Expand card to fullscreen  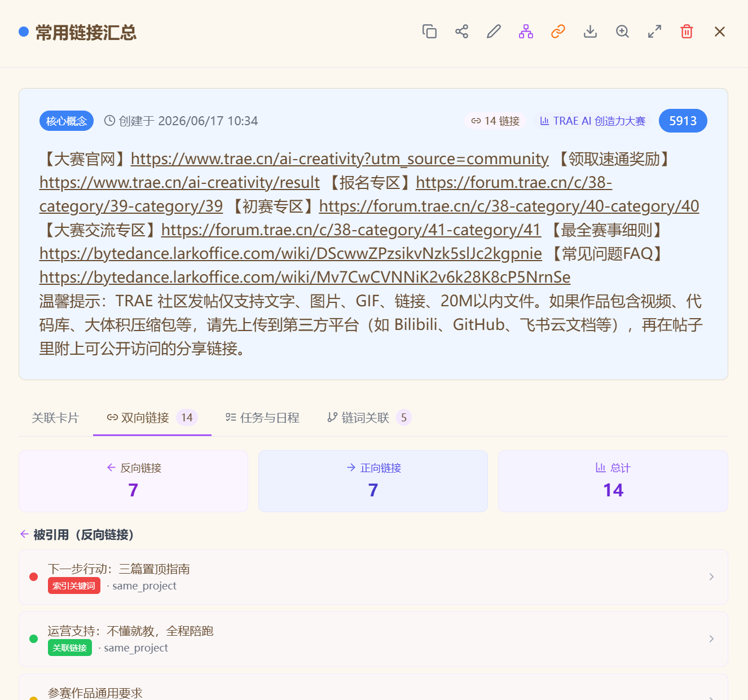[x=654, y=32]
